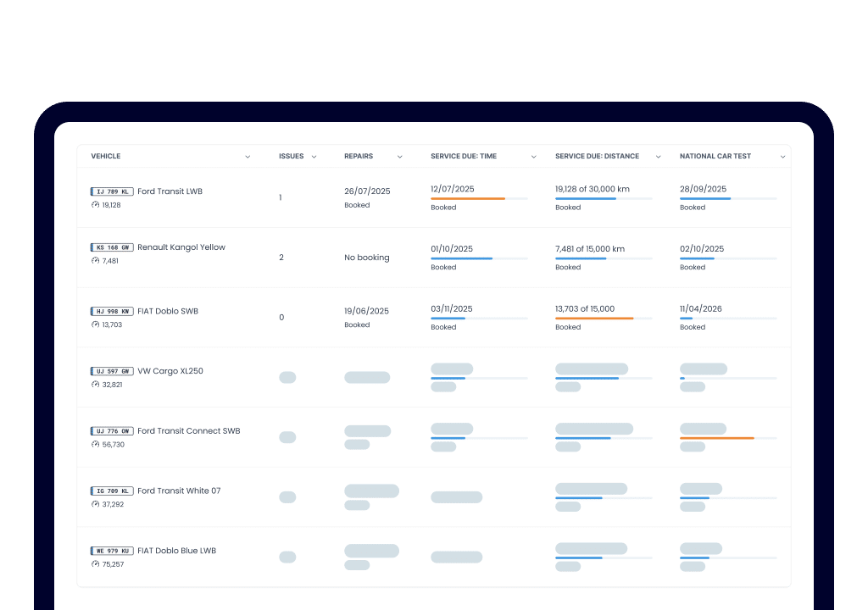Click the No booking repairs cell
This screenshot has width=868, height=610.
coord(366,258)
